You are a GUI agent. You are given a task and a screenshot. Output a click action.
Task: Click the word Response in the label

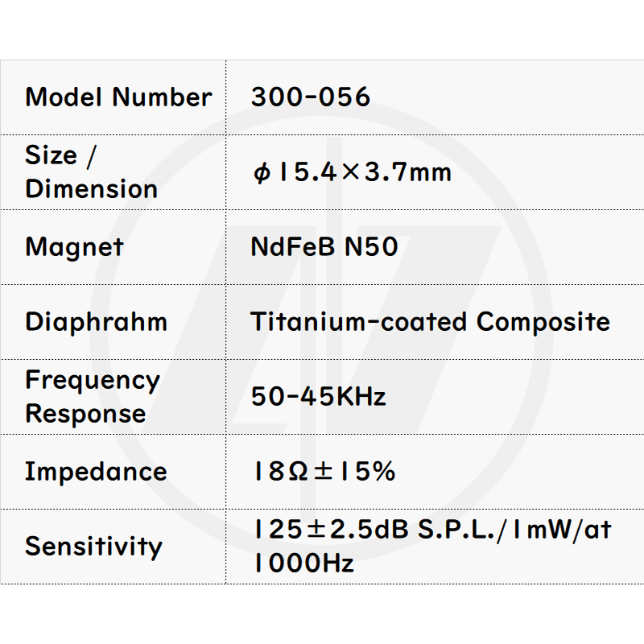coord(85,414)
